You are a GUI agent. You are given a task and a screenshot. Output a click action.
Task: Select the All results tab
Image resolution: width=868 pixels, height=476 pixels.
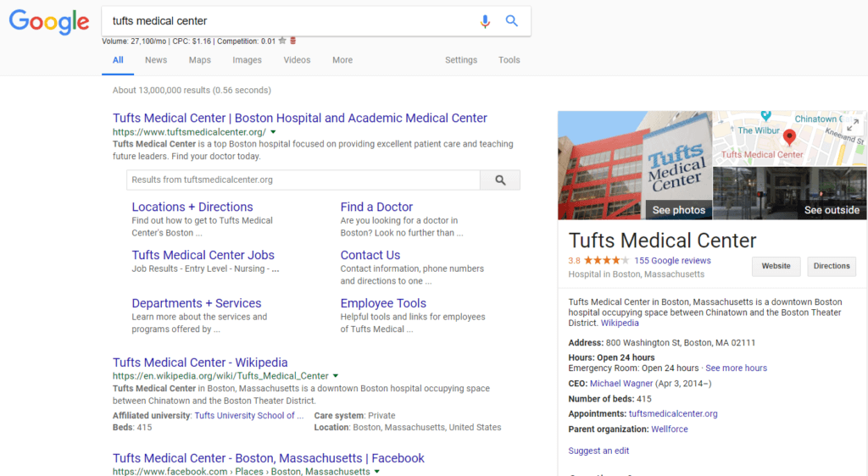(x=118, y=59)
